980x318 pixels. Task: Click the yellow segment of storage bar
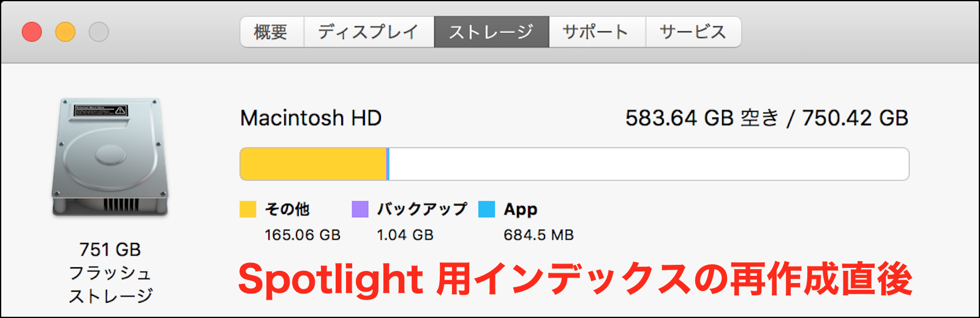point(312,164)
